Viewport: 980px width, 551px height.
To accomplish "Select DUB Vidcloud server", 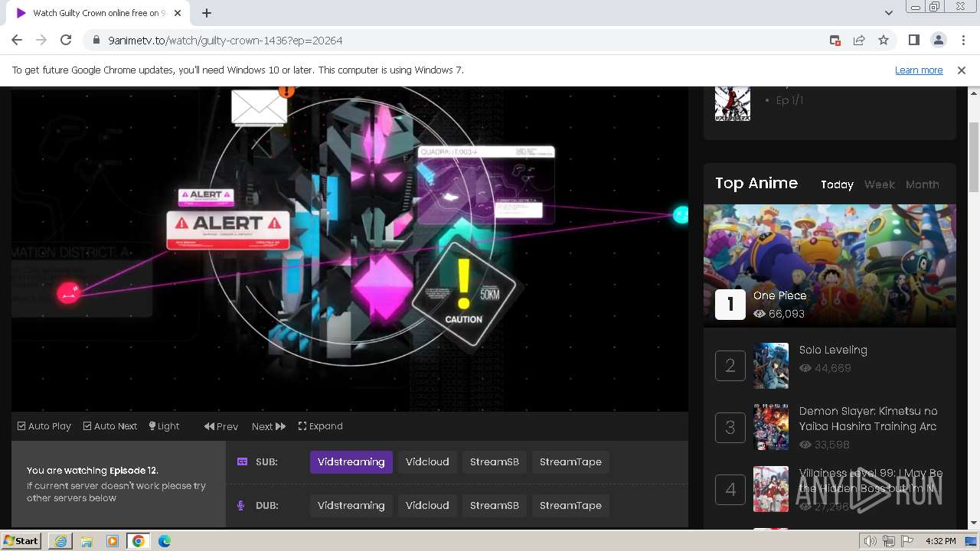I will pos(427,506).
